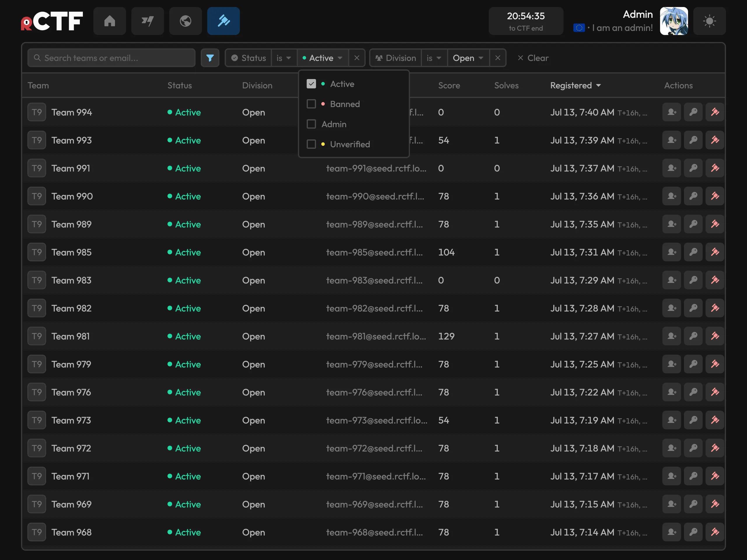Check the Banned status checkbox
This screenshot has height=560, width=747.
[311, 104]
